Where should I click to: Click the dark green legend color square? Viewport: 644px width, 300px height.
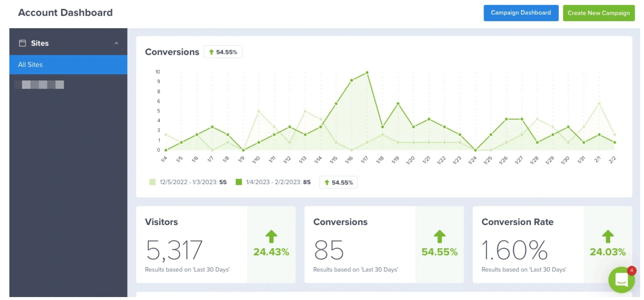pyautogui.click(x=239, y=182)
